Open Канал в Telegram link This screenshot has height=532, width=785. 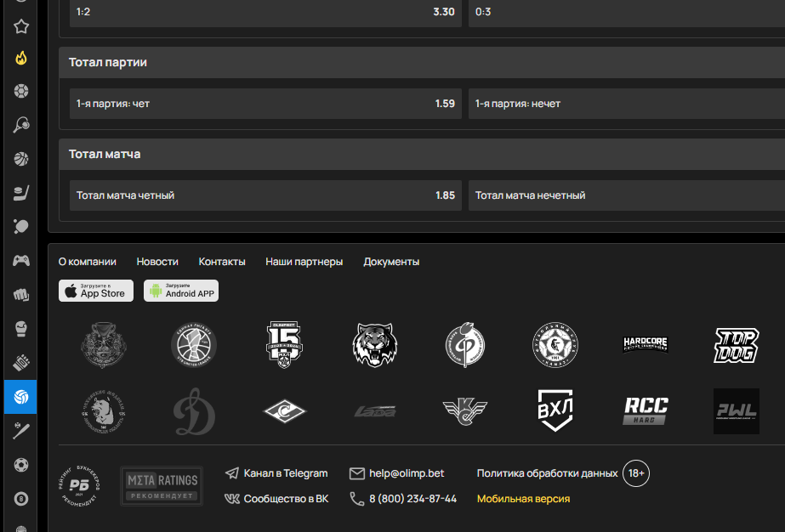276,473
